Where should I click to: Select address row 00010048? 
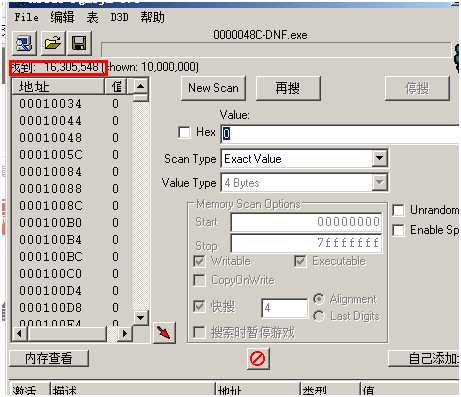[72, 138]
